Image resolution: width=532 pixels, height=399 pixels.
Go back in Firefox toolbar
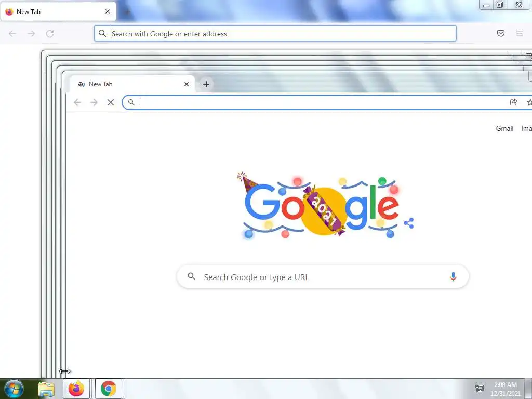(12, 34)
